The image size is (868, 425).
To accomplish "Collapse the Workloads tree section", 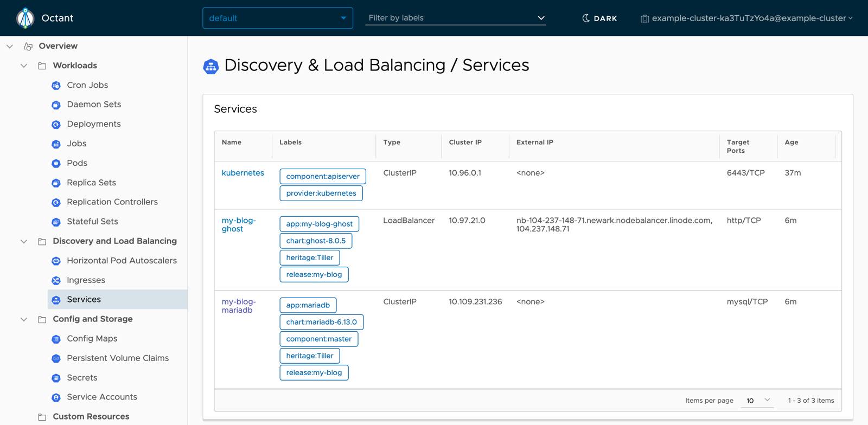I will 24,66.
